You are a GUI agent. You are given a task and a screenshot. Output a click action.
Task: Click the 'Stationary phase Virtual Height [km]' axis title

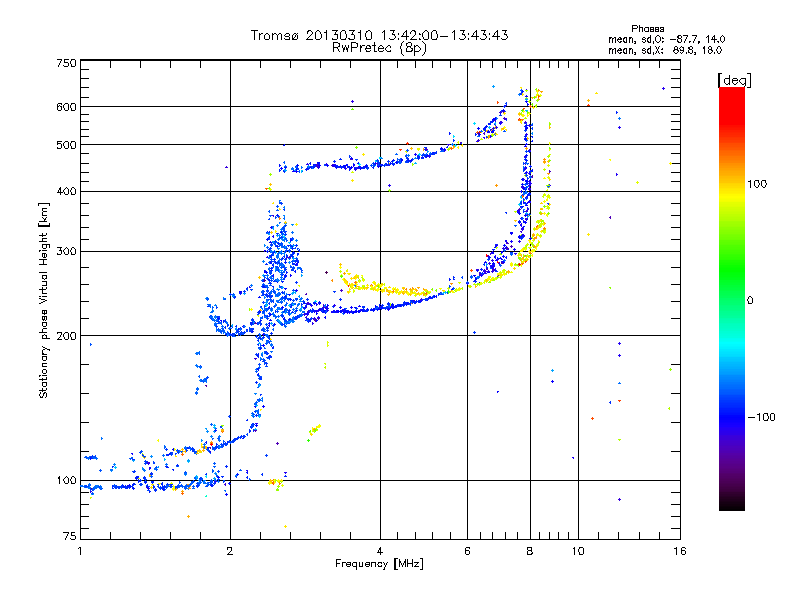44,300
